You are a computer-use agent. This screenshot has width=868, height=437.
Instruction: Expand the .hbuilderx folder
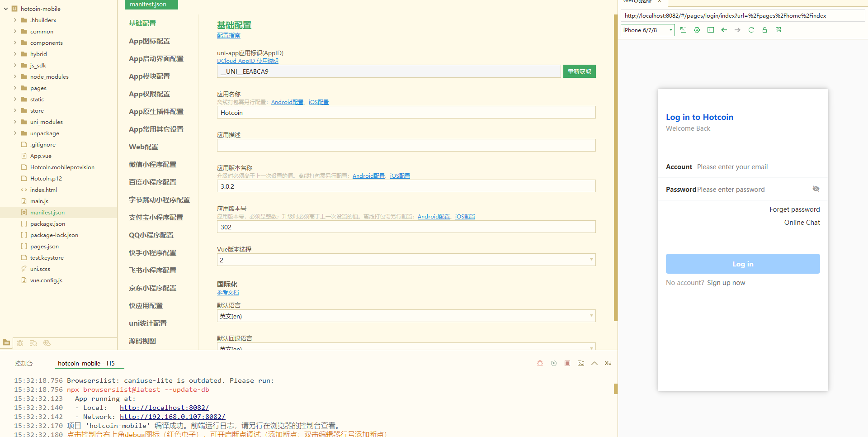coord(15,20)
